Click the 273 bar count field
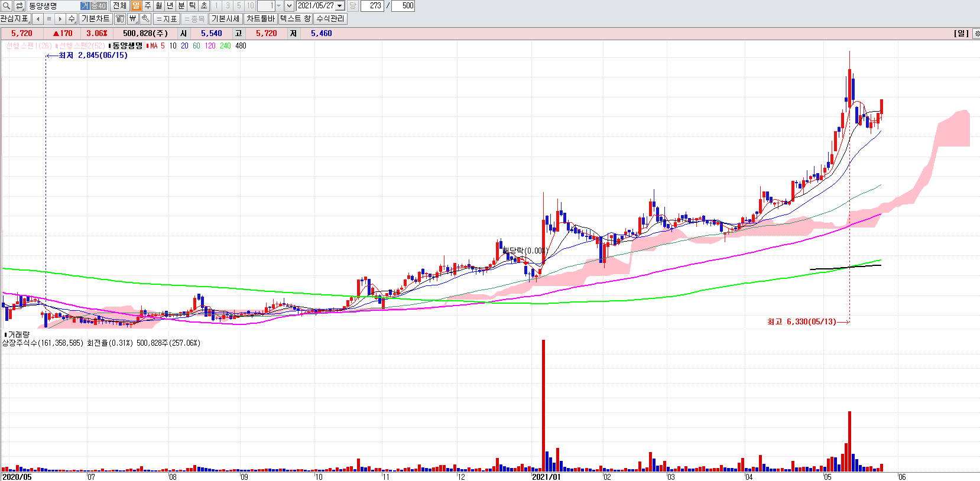 point(372,6)
